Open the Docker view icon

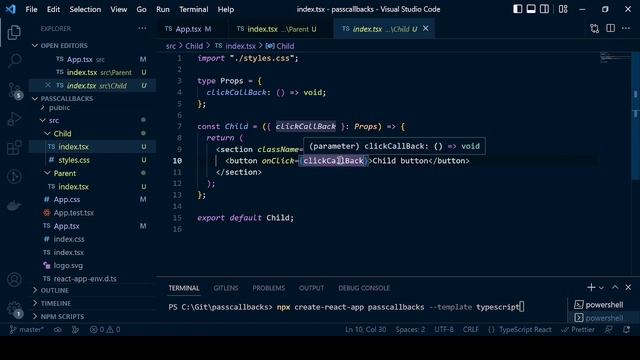click(x=14, y=205)
